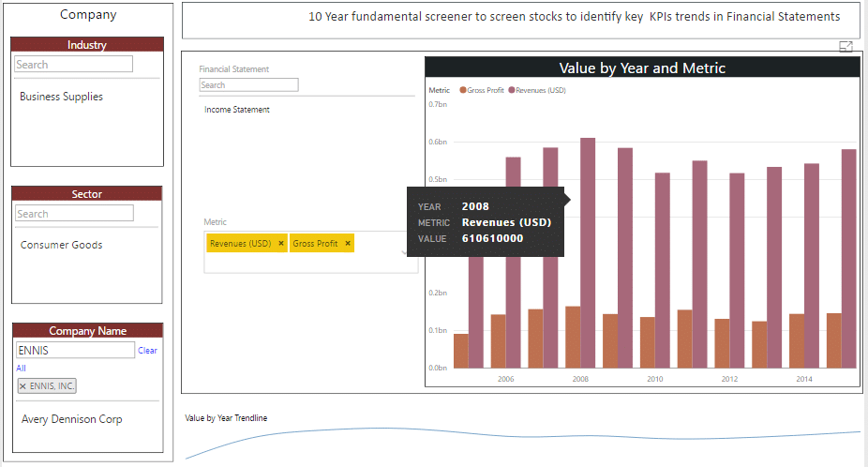
Task: Open the Metric dropdown arrow
Action: pos(404,252)
